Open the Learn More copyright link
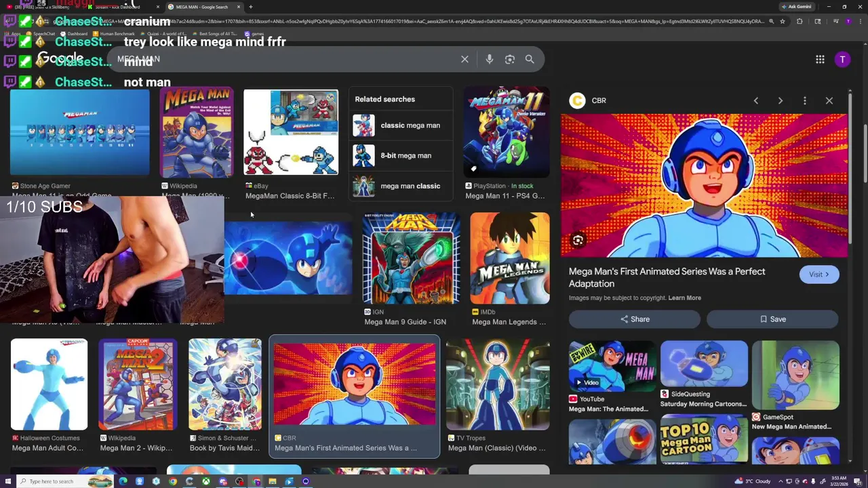The image size is (868, 488). (x=684, y=298)
